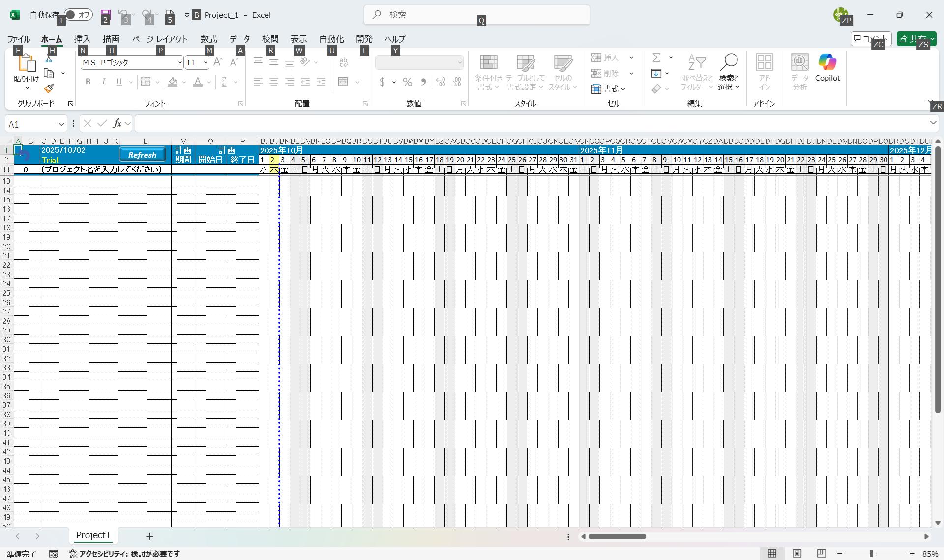
Task: Open Find and Select (検索と選択)
Action: click(x=728, y=72)
